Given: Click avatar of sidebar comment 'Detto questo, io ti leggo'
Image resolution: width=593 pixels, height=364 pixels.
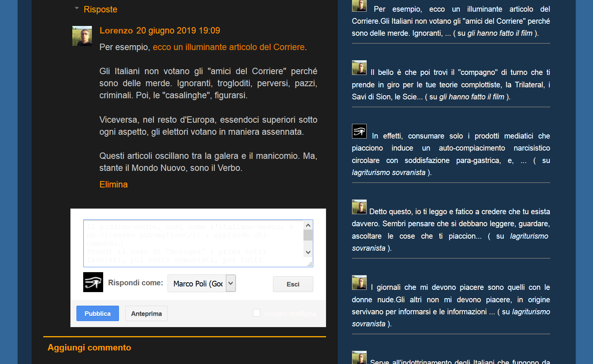Looking at the screenshot, I should tap(359, 207).
